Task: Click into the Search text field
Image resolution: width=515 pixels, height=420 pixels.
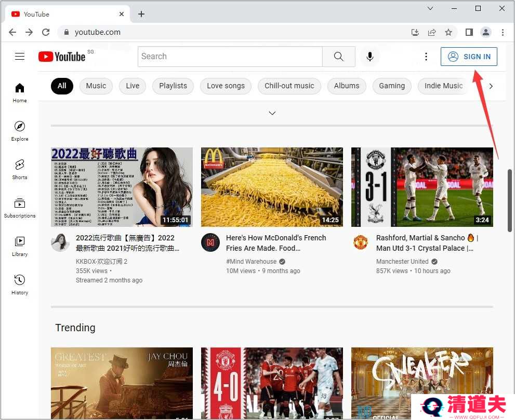Action: (x=230, y=57)
